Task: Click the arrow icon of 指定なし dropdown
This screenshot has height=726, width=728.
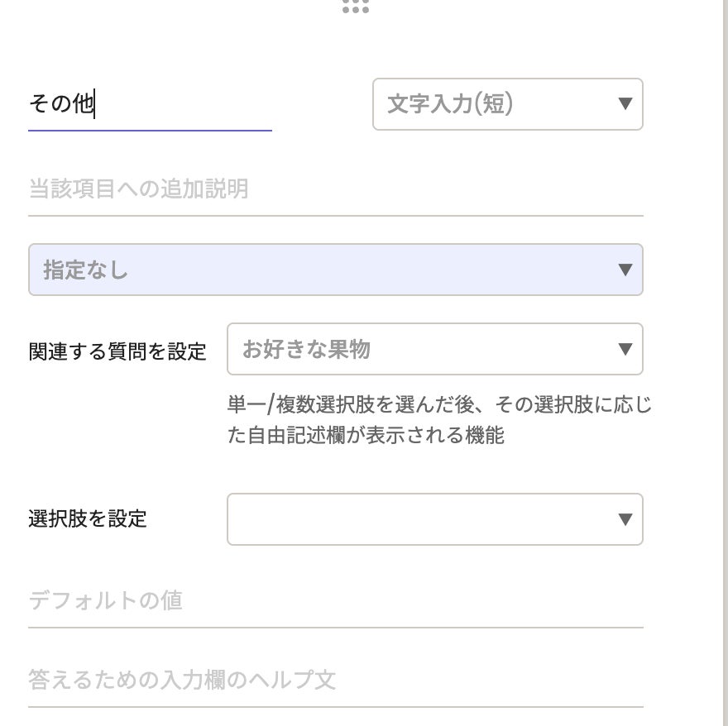Action: [x=625, y=270]
